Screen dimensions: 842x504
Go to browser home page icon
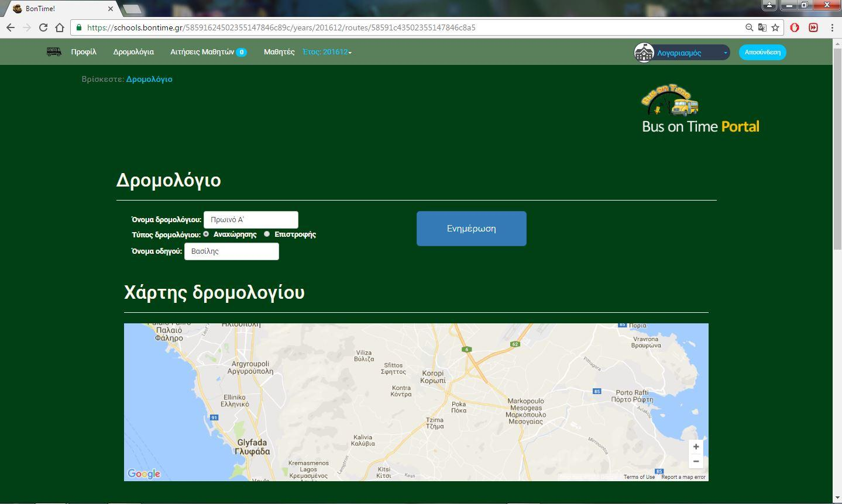pyautogui.click(x=59, y=27)
